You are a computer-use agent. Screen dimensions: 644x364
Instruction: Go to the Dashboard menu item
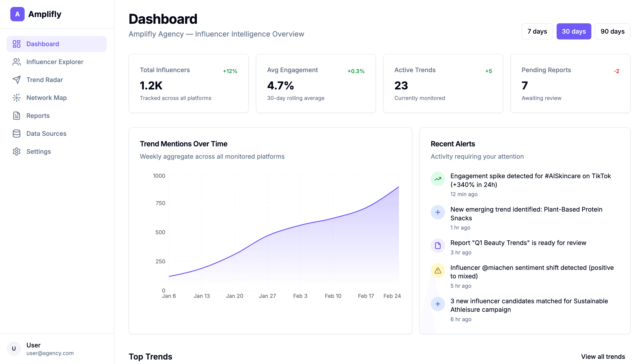(x=43, y=44)
